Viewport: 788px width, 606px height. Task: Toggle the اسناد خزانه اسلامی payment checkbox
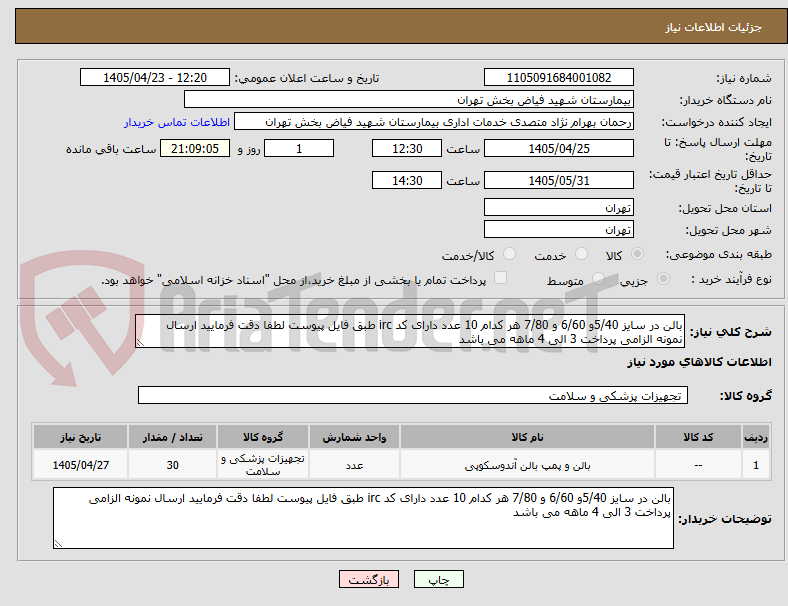pos(501,278)
